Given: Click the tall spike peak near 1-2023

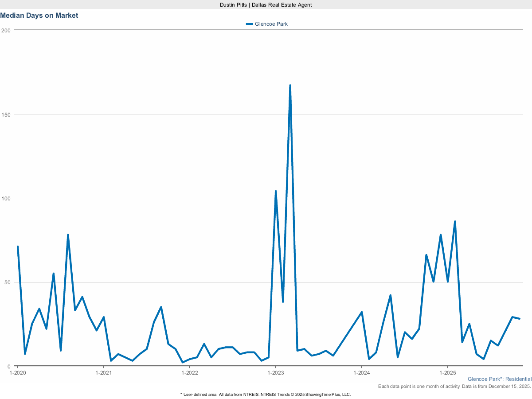Looking at the screenshot, I should (x=290, y=84).
